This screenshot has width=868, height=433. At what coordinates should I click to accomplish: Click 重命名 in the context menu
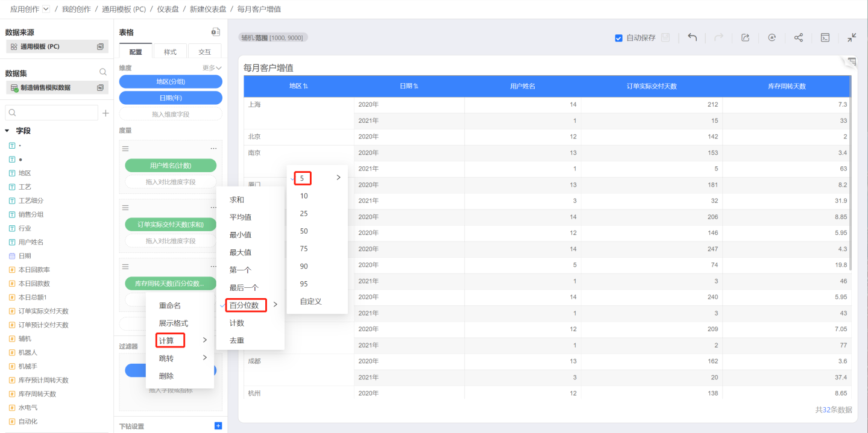[170, 305]
